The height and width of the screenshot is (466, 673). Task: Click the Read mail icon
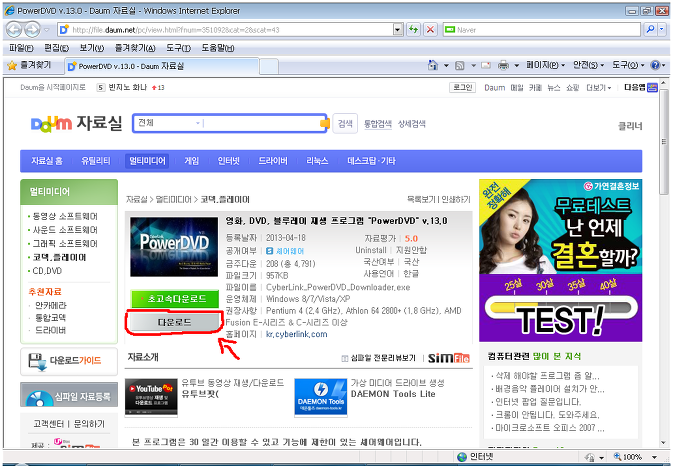point(486,66)
